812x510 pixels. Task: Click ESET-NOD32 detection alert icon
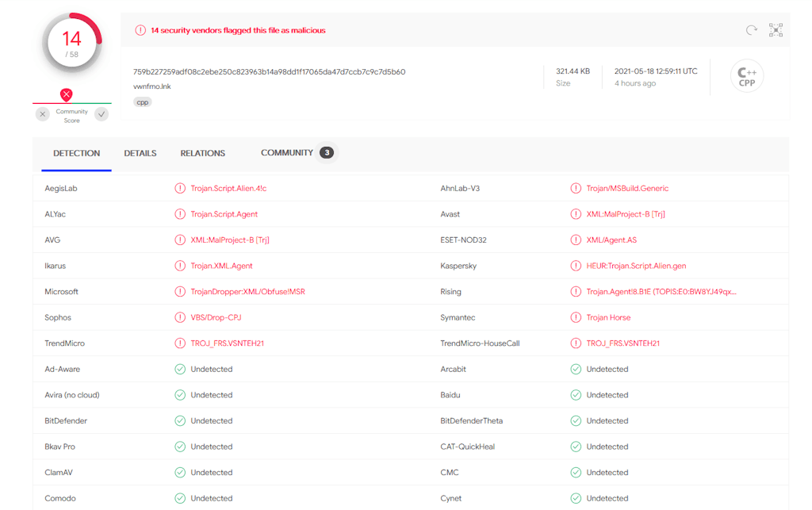tap(576, 240)
